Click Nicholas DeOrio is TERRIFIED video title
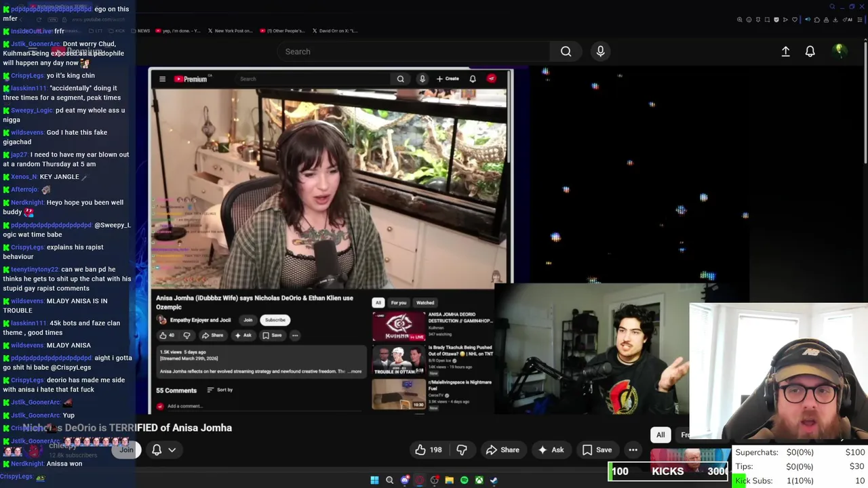Screen dimensions: 868x488 tap(127, 428)
